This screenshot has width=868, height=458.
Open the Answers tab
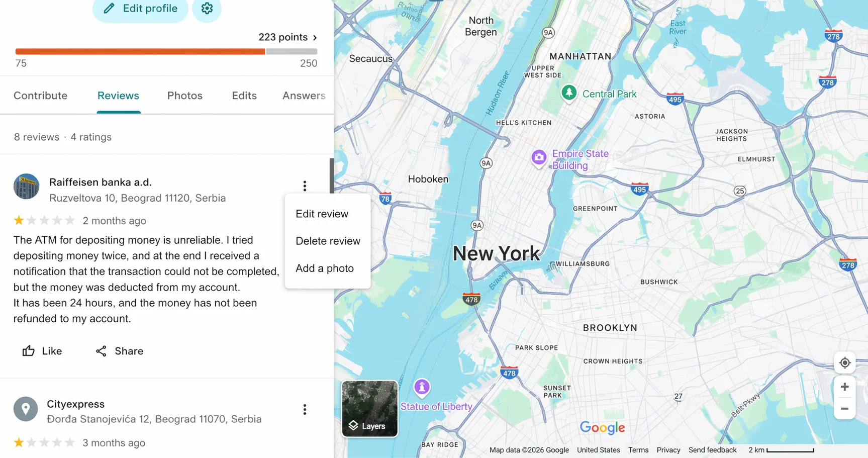304,96
